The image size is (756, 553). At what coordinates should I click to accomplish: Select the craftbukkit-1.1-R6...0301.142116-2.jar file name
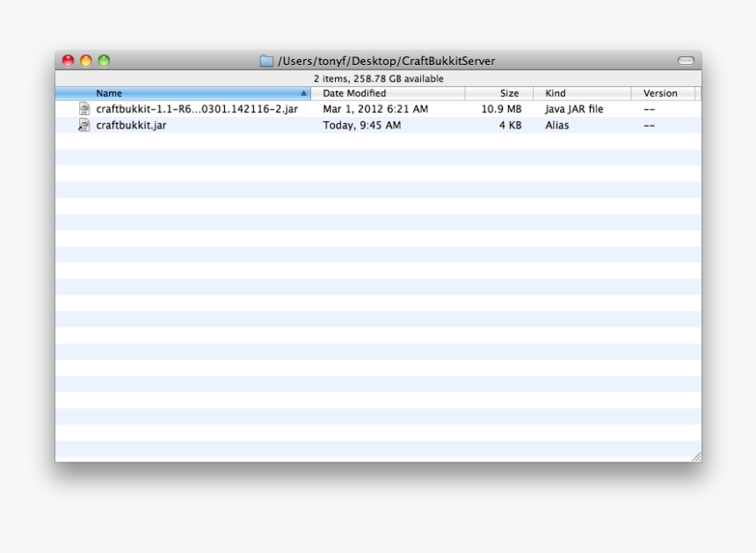click(197, 109)
